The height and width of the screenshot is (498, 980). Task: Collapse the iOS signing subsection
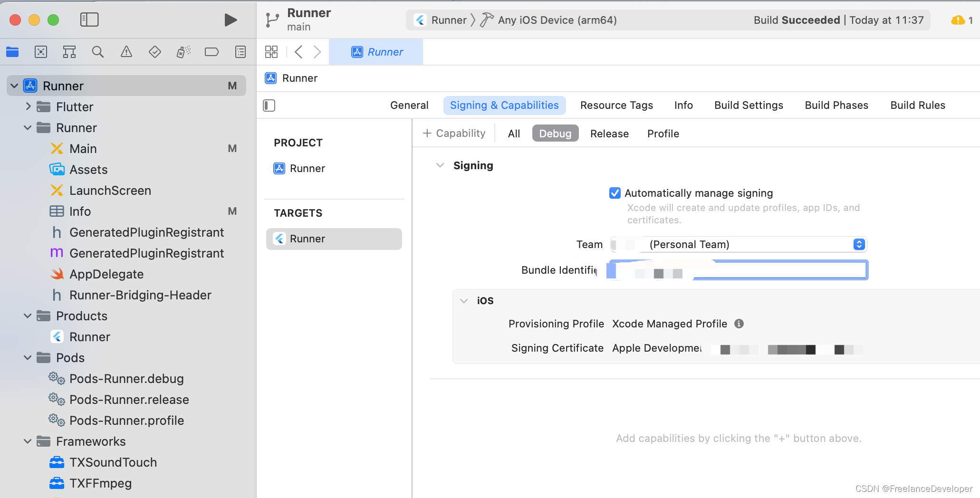point(464,301)
